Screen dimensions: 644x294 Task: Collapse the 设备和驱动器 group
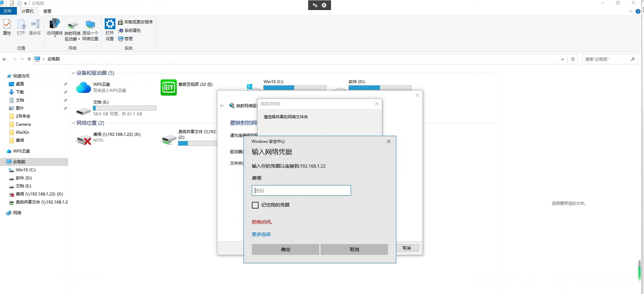coord(73,73)
